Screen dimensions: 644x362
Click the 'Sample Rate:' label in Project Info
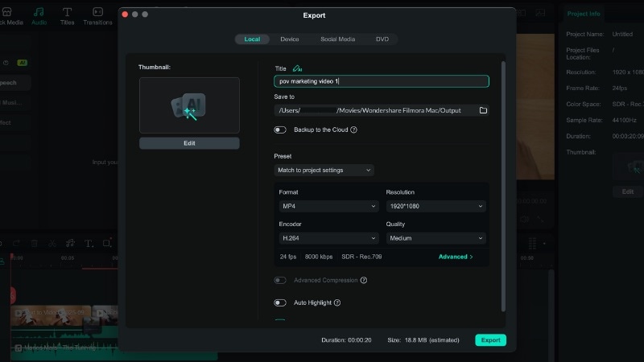pos(584,120)
